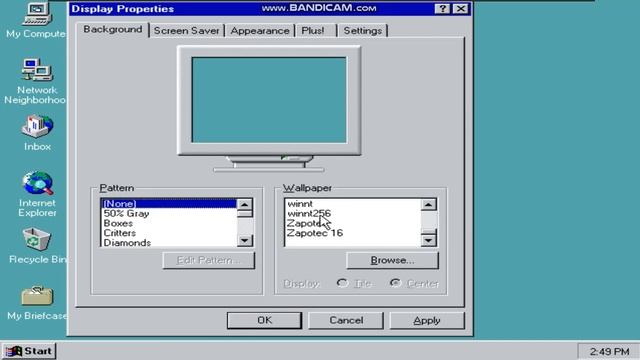The width and height of the screenshot is (640, 360).
Task: Click the Edit Pattern button
Action: [x=209, y=260]
